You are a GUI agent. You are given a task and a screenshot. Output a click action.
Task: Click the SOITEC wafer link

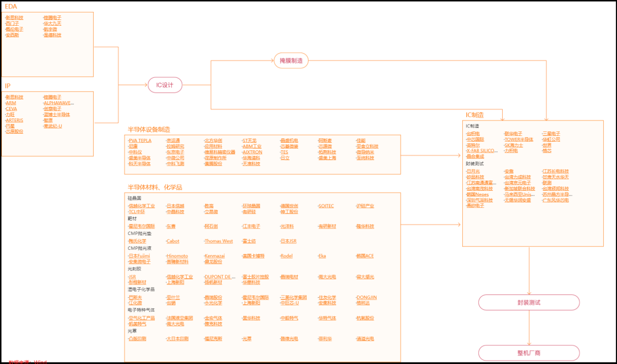coord(326,206)
